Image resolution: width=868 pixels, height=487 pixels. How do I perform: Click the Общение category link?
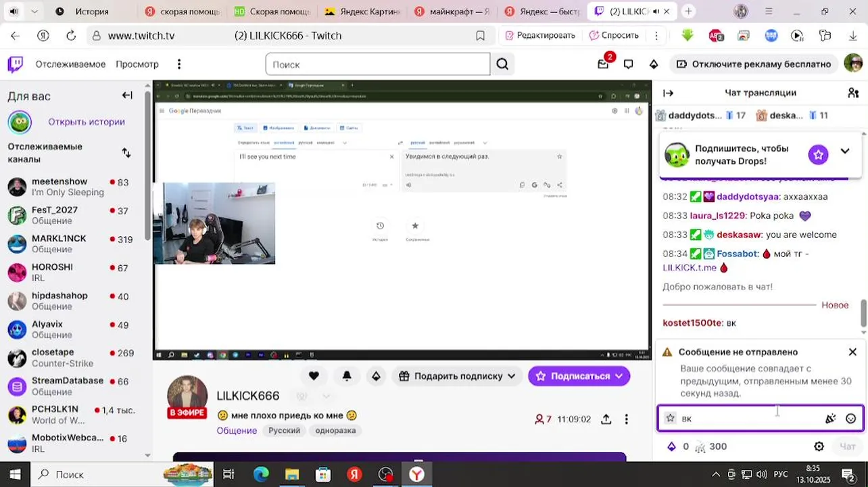coord(237,431)
